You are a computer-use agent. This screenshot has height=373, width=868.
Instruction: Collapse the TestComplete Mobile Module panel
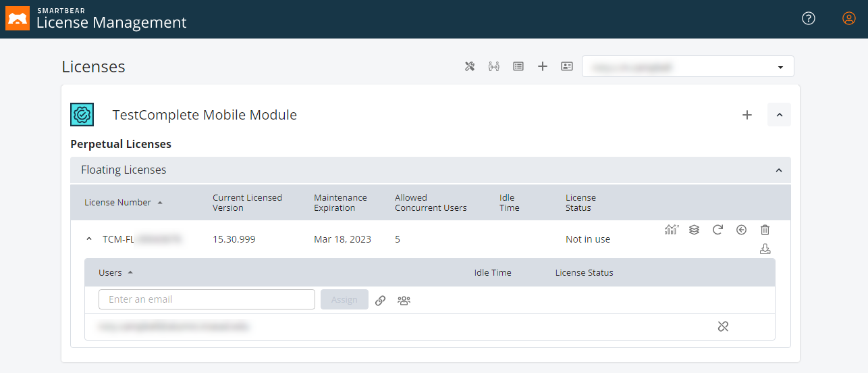[x=779, y=115]
